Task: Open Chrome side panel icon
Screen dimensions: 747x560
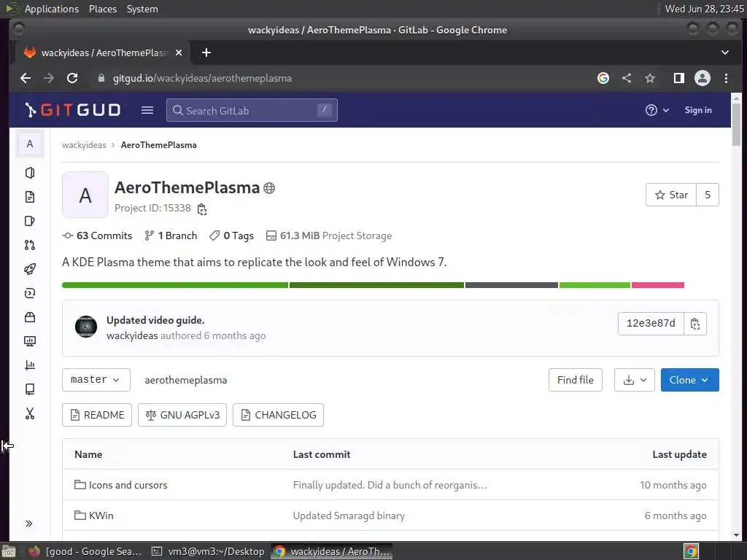Action: tap(679, 78)
